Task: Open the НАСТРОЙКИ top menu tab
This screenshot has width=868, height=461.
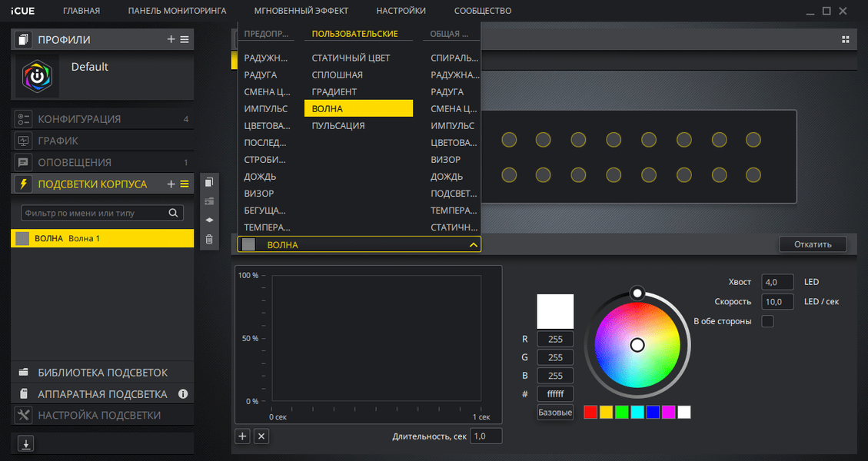Action: click(x=401, y=11)
